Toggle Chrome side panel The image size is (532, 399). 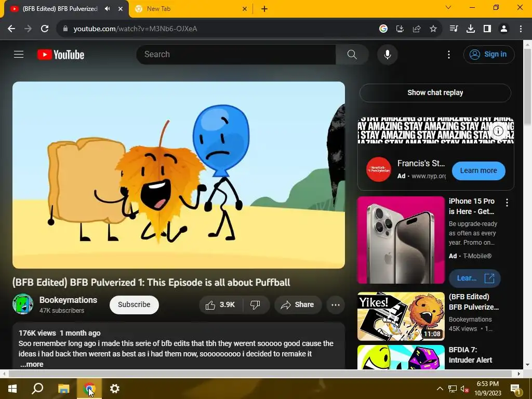pos(487,29)
